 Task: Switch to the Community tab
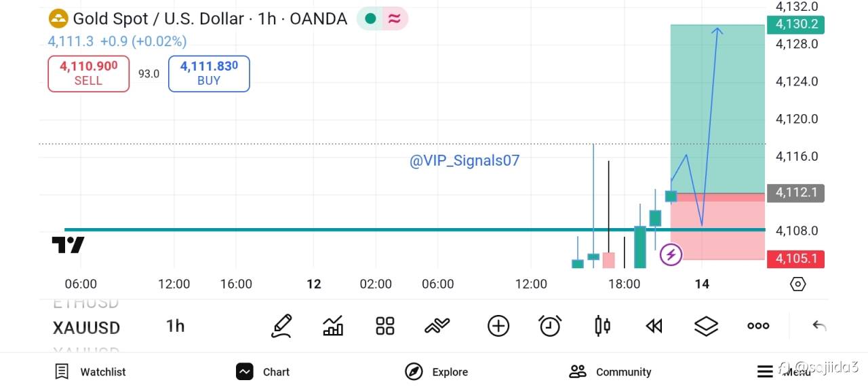610,371
